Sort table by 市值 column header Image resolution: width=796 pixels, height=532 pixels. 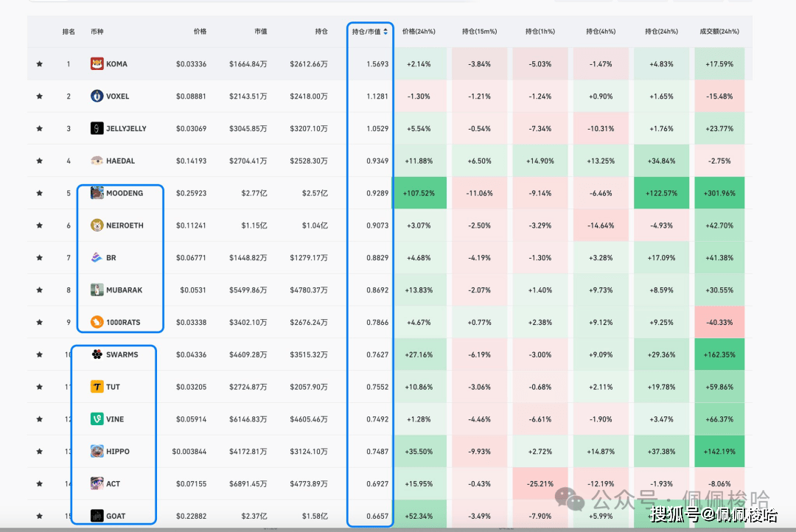[x=260, y=32]
